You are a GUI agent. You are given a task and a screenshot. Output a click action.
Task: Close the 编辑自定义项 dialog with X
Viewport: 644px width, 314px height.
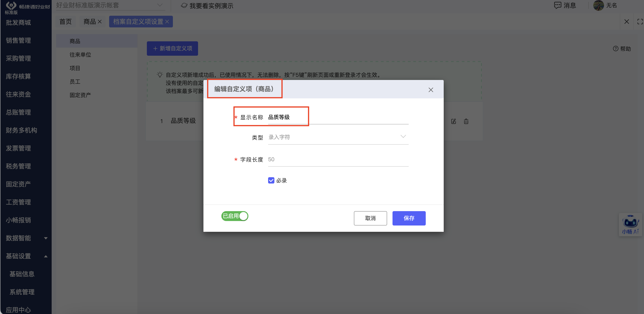coord(431,90)
